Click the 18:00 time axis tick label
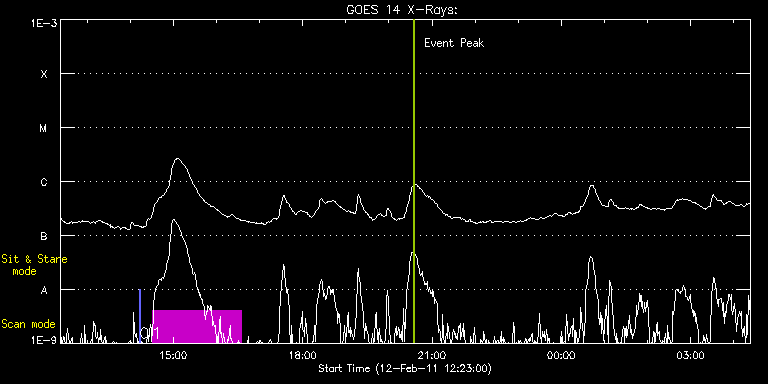Screen dimensions: 768x384 click(x=302, y=355)
